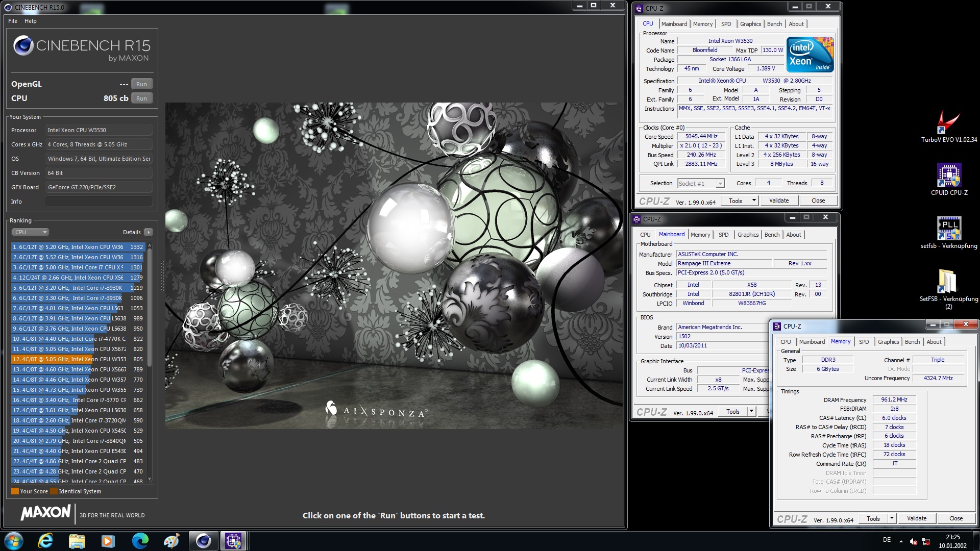The image size is (980, 551).
Task: Open Tools dropdown arrow in top CPU-Z
Action: [754, 201]
